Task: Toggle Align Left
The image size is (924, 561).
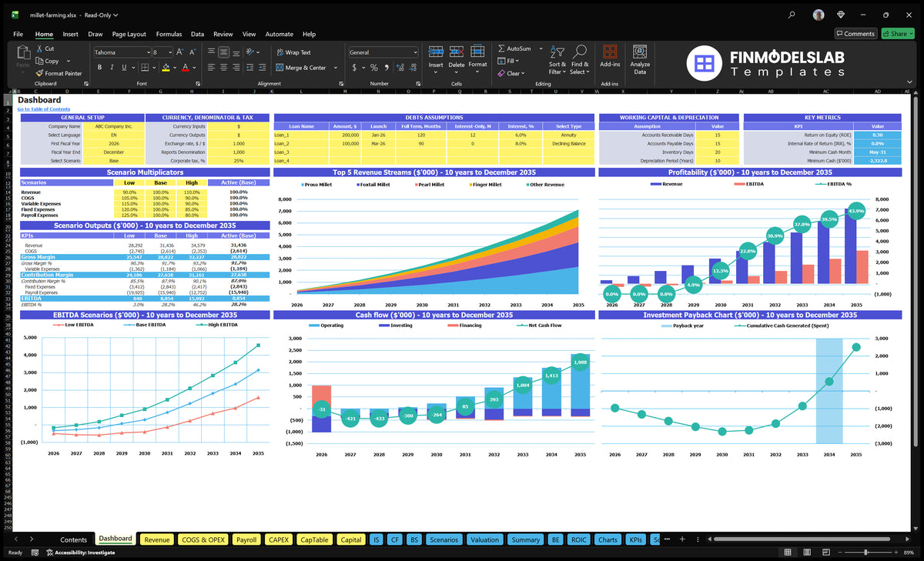Action: click(211, 68)
